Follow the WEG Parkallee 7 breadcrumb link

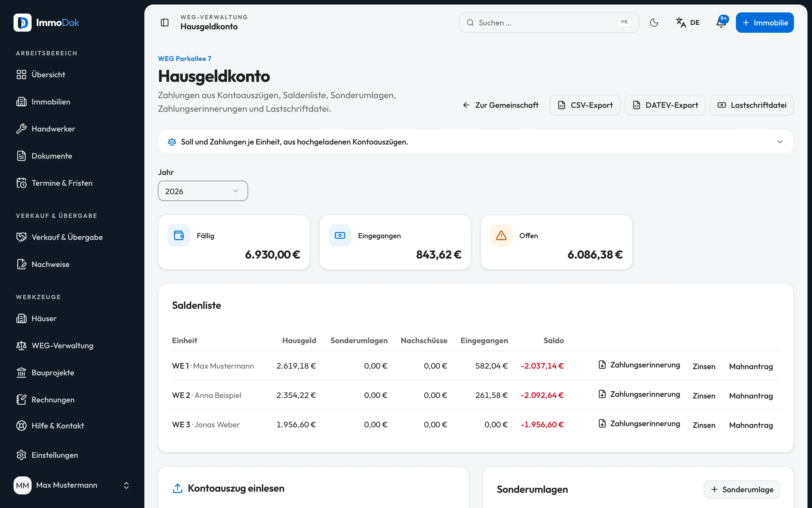pos(185,58)
